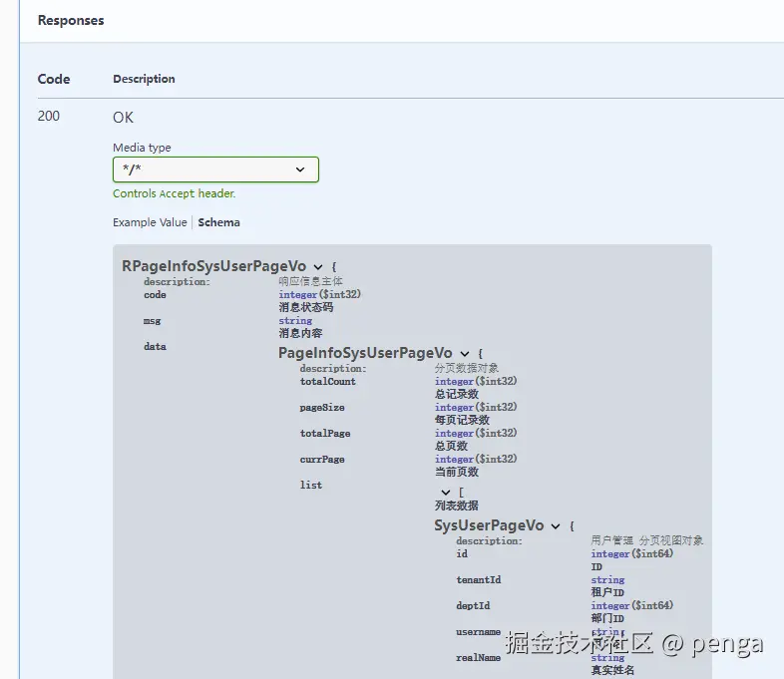
Task: Click the 'totalCount' property name
Action: (x=328, y=381)
